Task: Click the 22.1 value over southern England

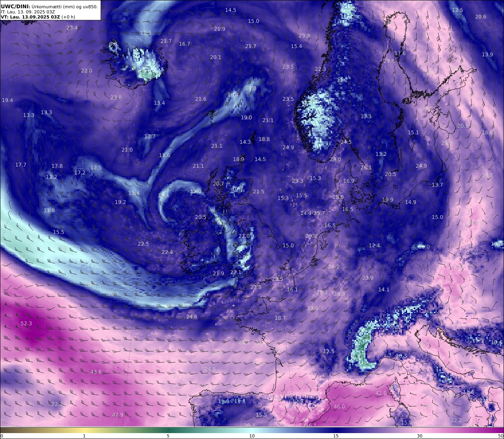Action: coord(236,272)
